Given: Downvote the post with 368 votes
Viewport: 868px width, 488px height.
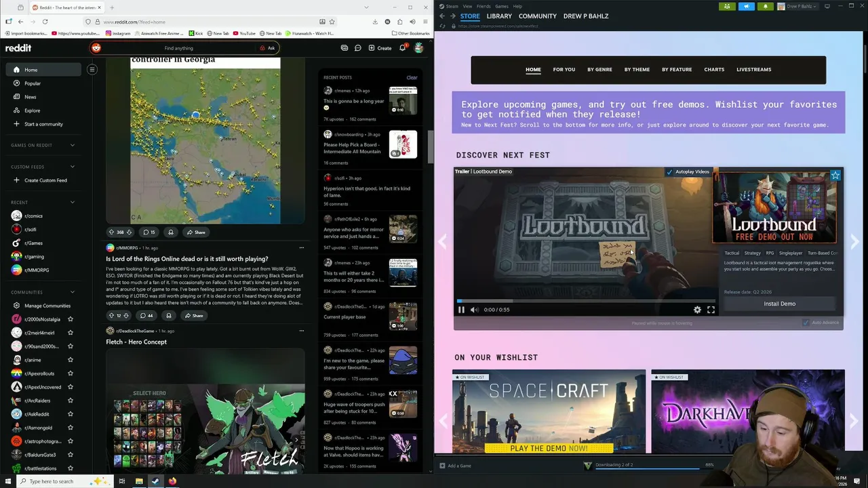Looking at the screenshot, I should [129, 232].
